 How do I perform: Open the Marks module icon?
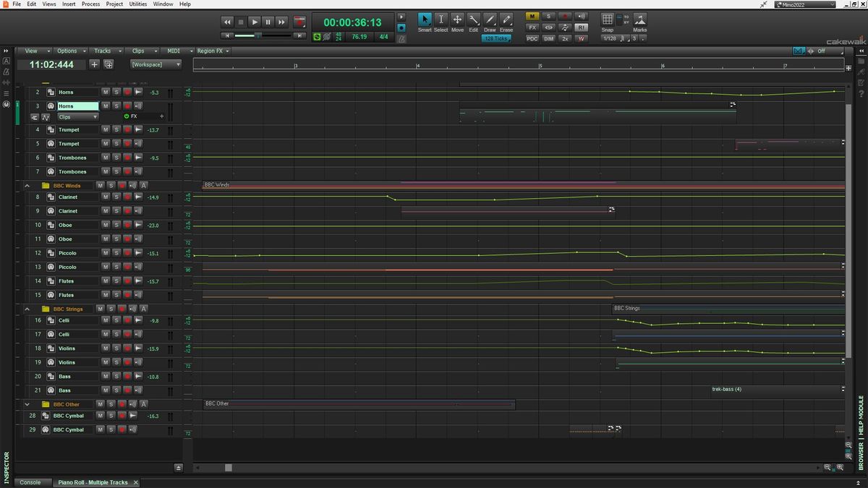click(640, 20)
